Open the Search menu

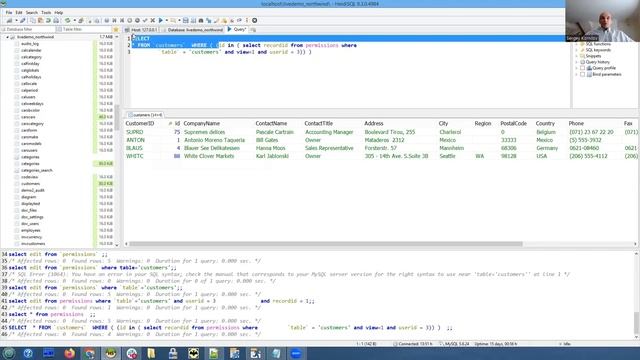31,13
